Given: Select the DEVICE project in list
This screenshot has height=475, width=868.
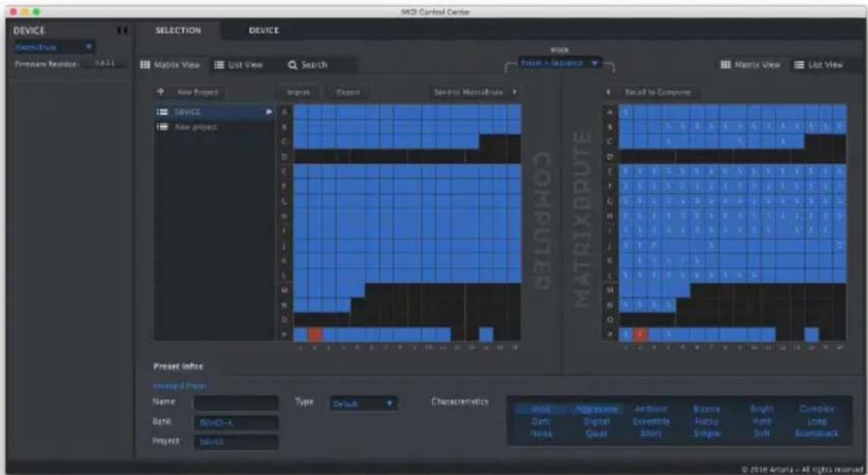Looking at the screenshot, I should coord(214,112).
